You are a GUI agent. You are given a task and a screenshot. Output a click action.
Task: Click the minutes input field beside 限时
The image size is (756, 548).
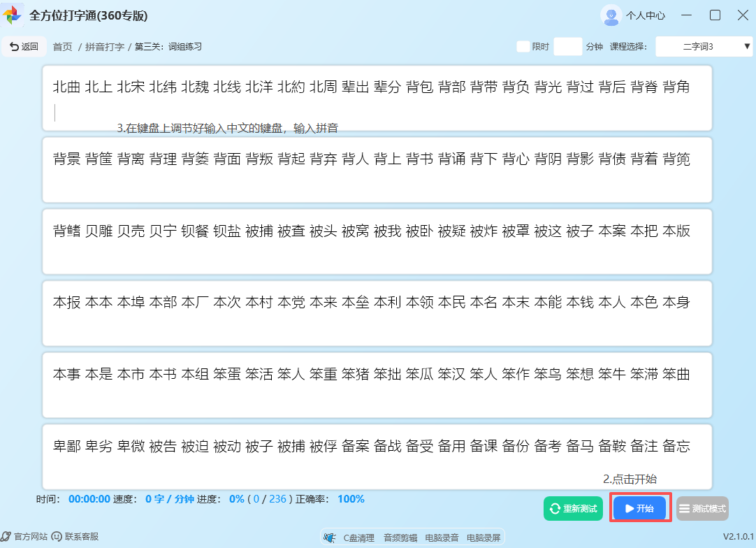pos(567,47)
